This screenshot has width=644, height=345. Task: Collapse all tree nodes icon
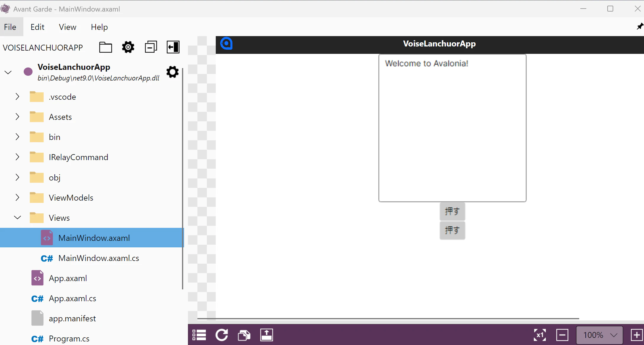click(x=151, y=47)
